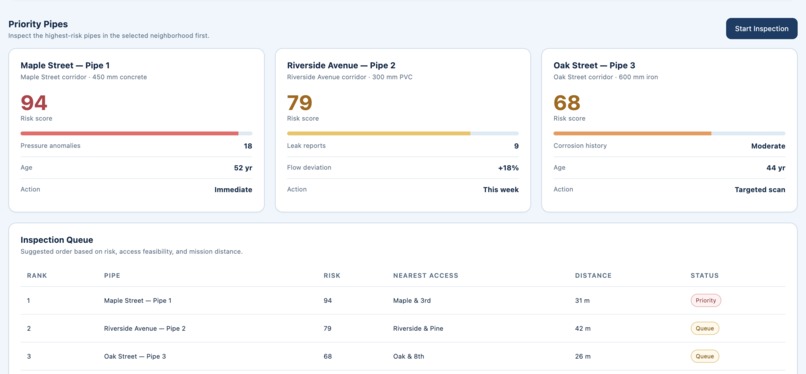806x374 pixels.
Task: Select Maple Street — Pipe 1 in the queue table
Action: pyautogui.click(x=138, y=301)
